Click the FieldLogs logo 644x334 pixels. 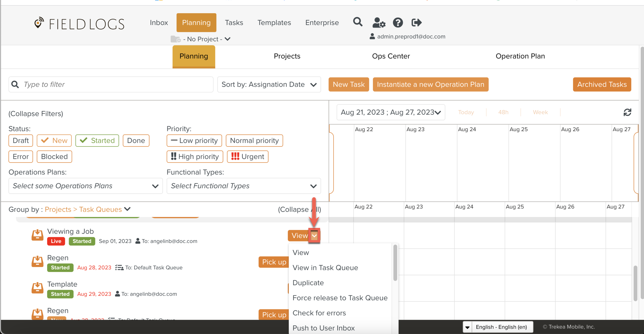(79, 24)
